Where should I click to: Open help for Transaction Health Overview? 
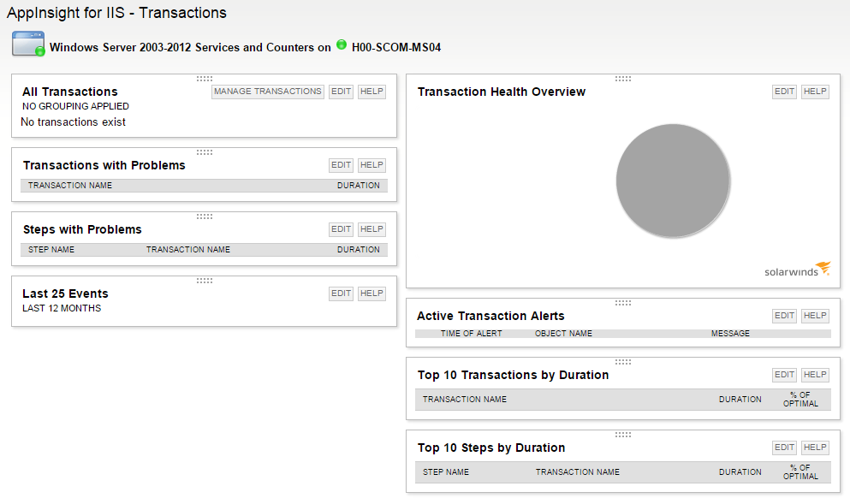pyautogui.click(x=815, y=92)
